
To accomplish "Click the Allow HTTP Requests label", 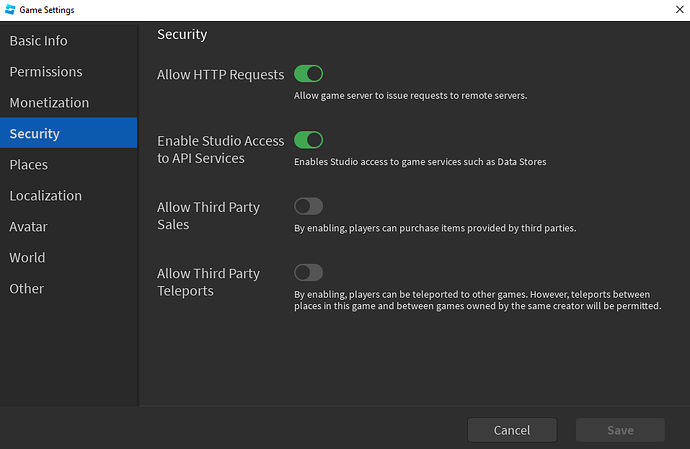I will point(221,75).
